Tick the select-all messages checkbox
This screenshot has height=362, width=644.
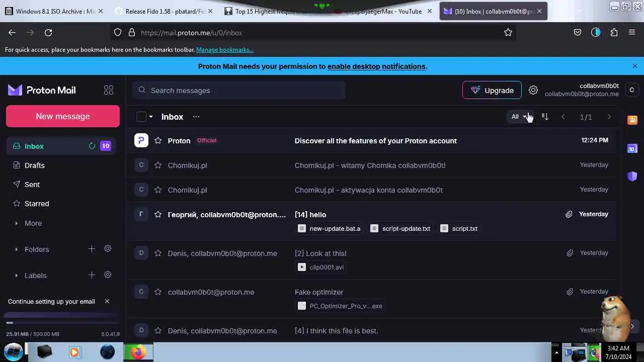tap(141, 117)
